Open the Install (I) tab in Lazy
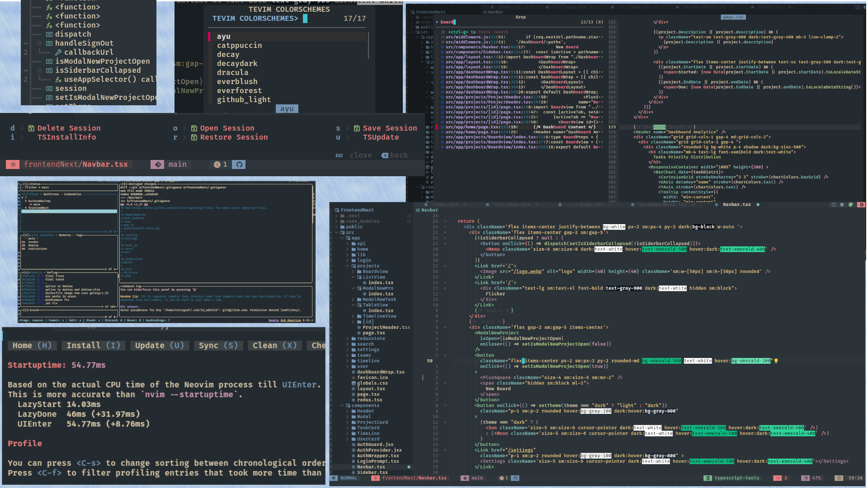 click(93, 346)
